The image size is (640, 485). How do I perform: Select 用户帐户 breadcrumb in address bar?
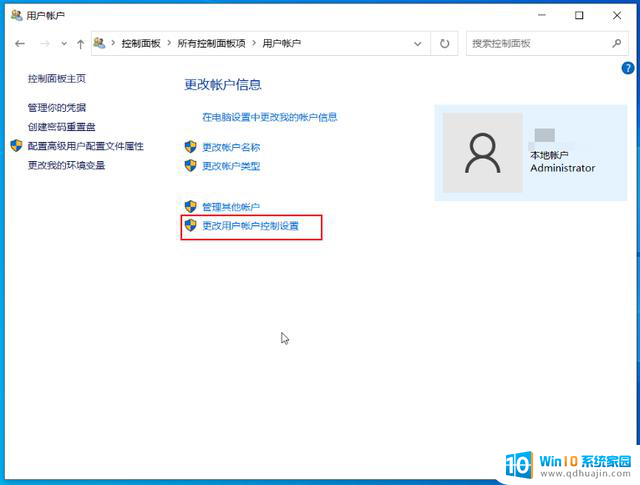[281, 43]
